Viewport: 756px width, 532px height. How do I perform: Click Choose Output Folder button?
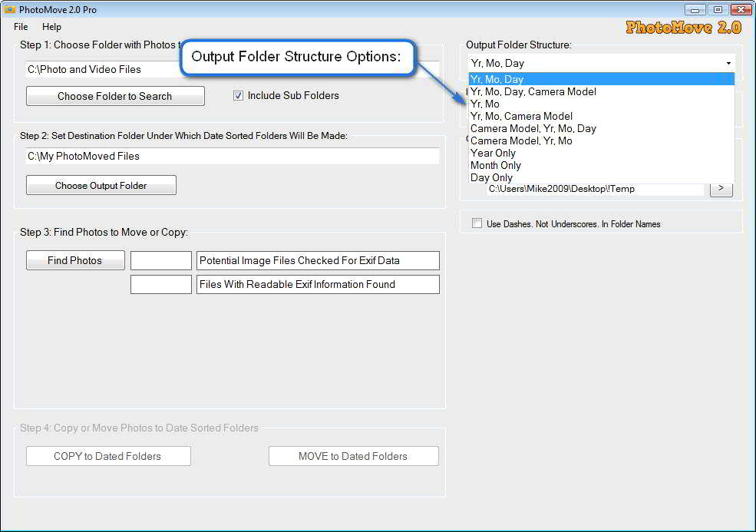(101, 185)
